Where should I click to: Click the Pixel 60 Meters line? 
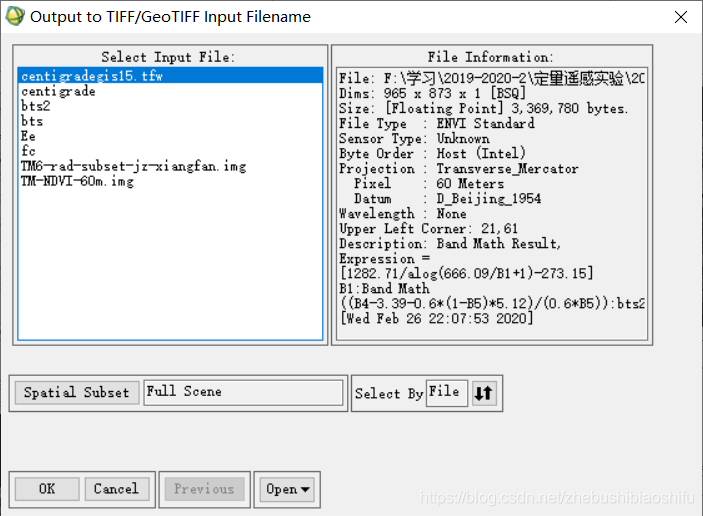coord(429,183)
